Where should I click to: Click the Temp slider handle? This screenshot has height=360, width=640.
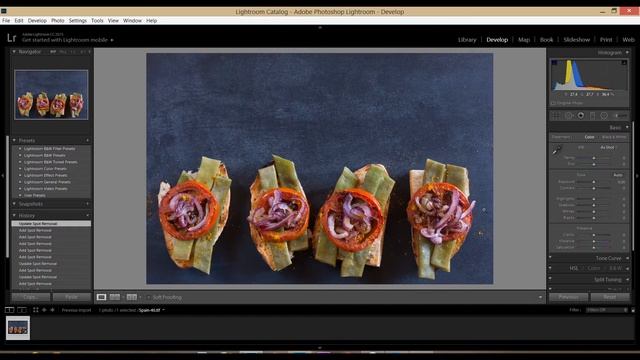[x=594, y=158]
